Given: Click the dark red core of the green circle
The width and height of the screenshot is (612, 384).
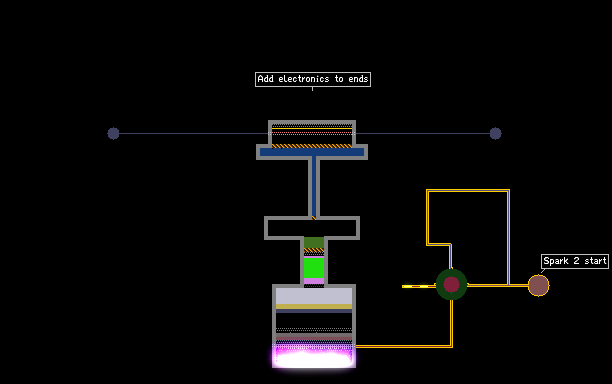Looking at the screenshot, I should 452,284.
